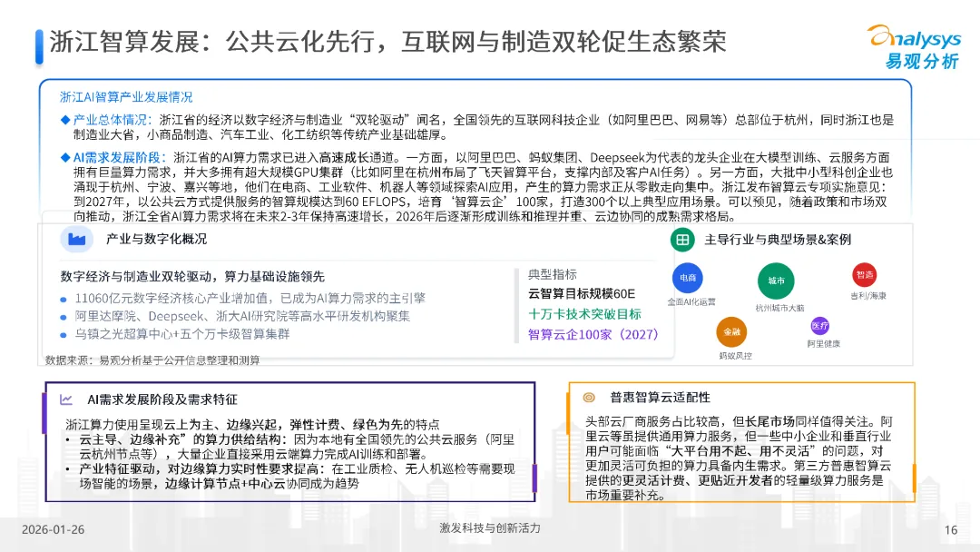Click the page number 16
980x552 pixels.
coord(951,530)
